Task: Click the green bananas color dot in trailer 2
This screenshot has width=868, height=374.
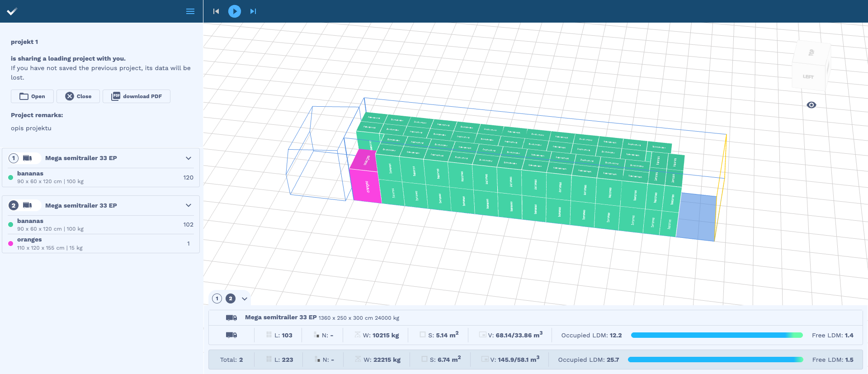Action: pos(10,225)
